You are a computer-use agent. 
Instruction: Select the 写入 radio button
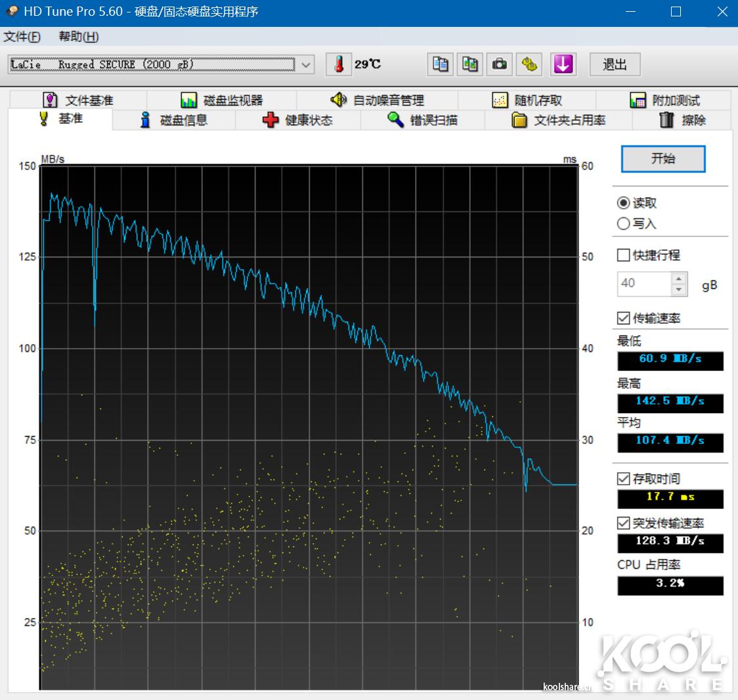623,223
